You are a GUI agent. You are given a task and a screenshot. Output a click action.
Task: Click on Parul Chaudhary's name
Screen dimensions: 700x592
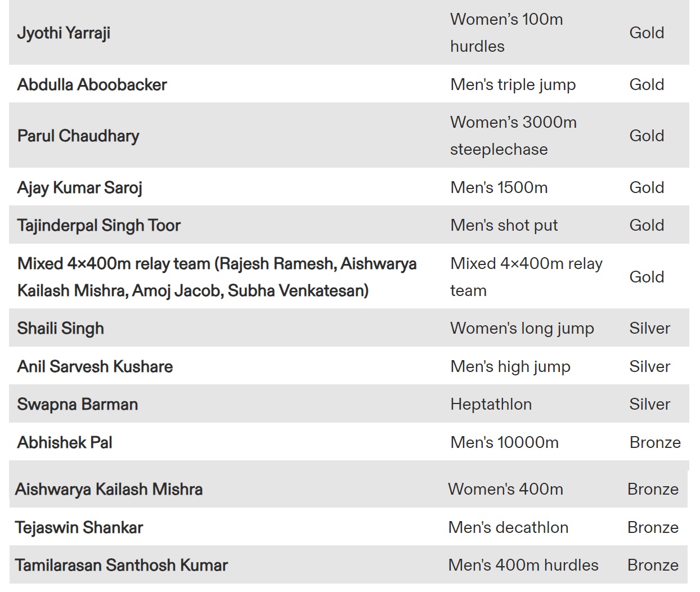(78, 136)
